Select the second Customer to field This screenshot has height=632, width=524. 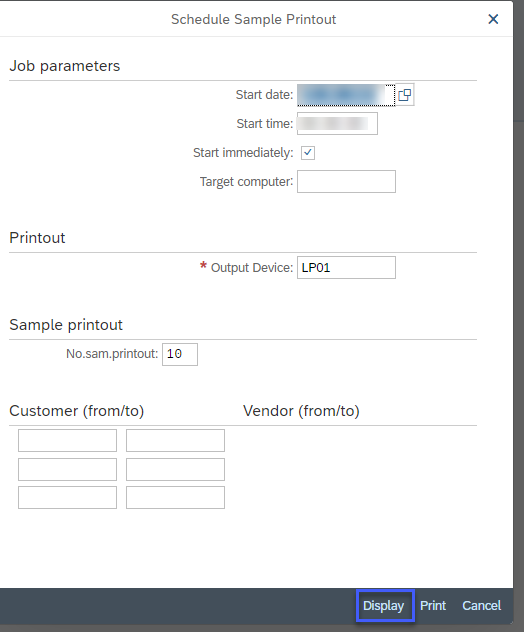175,469
